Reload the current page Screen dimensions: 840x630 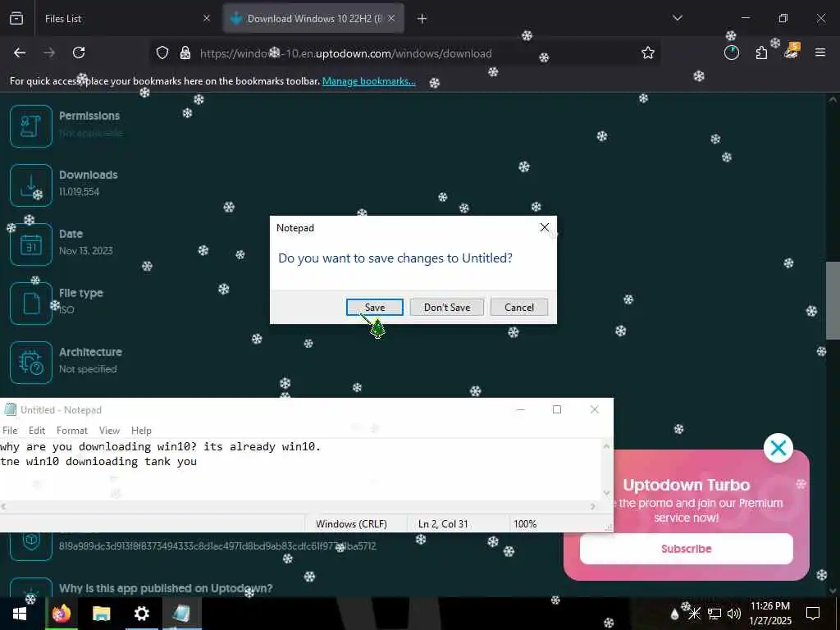[79, 53]
